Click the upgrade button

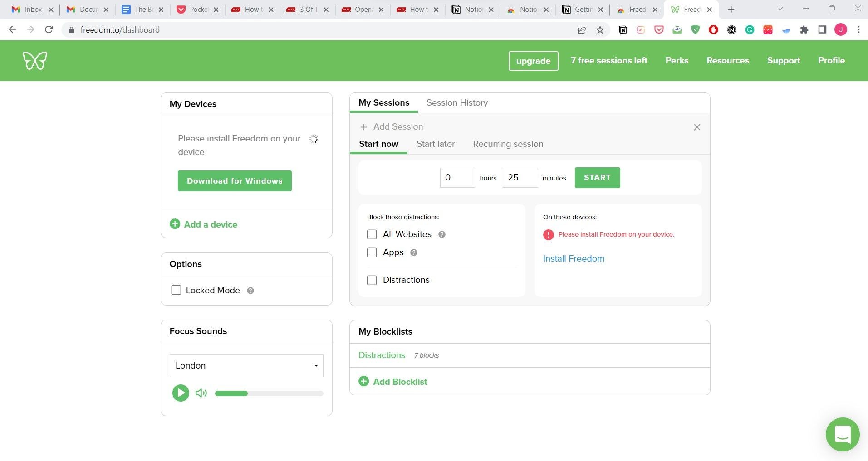(x=533, y=61)
